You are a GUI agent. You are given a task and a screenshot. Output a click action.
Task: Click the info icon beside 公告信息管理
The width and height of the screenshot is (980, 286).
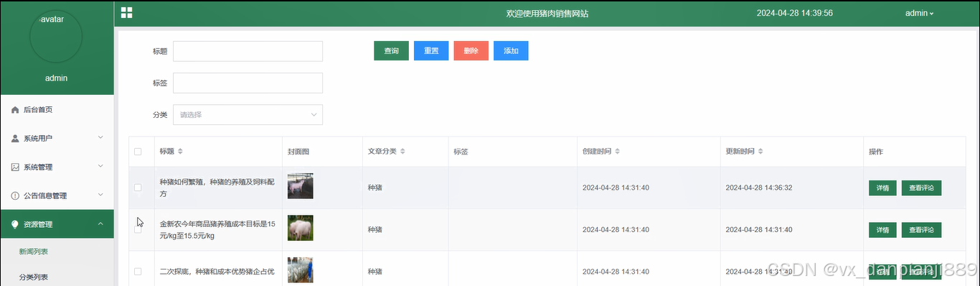point(15,195)
